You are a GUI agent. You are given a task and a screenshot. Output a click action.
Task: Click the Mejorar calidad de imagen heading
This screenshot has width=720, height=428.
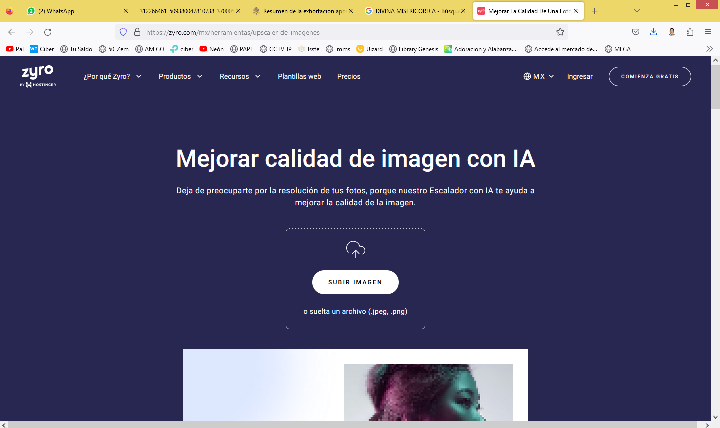(x=355, y=159)
